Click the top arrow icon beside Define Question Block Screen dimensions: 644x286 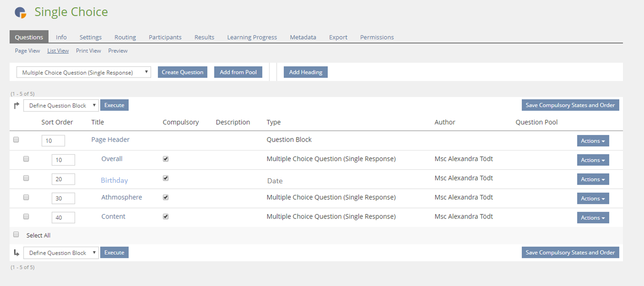[x=16, y=105]
